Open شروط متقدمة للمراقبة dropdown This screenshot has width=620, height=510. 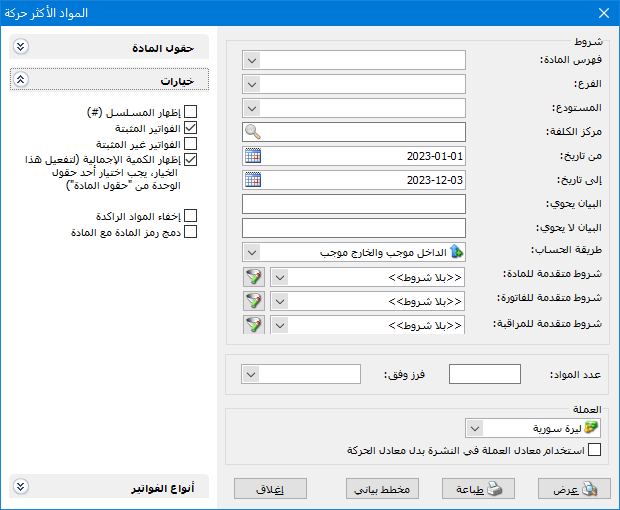click(280, 325)
